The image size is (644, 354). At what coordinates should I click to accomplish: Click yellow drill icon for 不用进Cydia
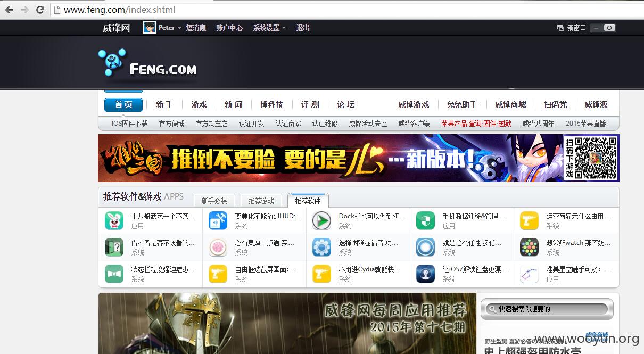[321, 274]
